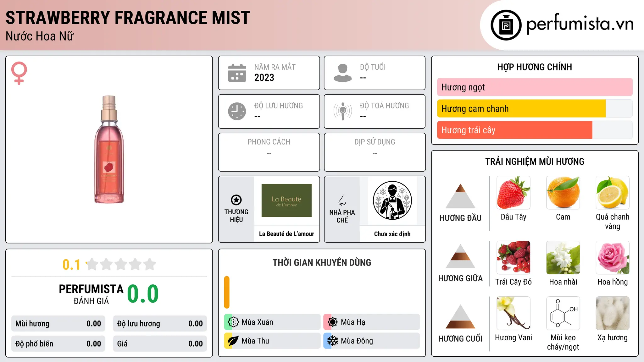Click the Mùa Thu season button
644x362 pixels.
coord(272,341)
